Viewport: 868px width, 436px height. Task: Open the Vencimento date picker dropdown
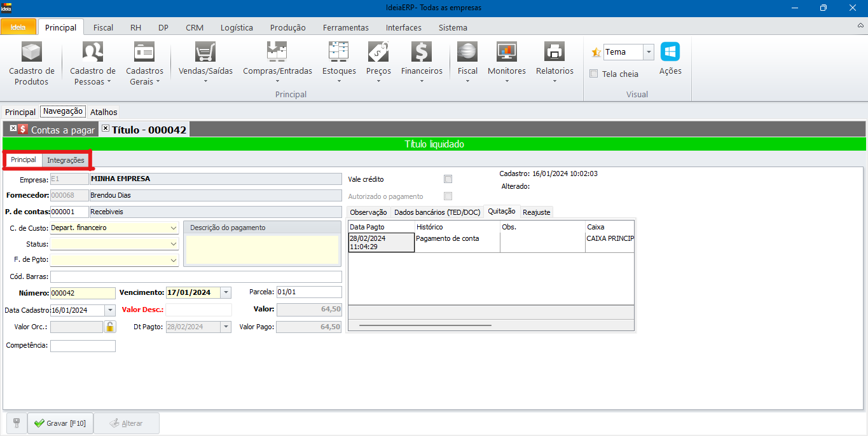coord(226,293)
